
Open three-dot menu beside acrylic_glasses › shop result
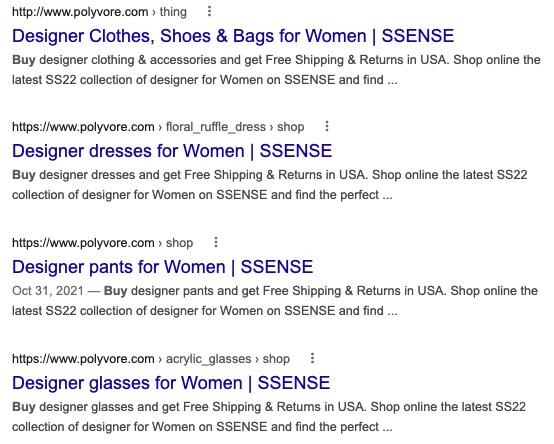coord(312,358)
